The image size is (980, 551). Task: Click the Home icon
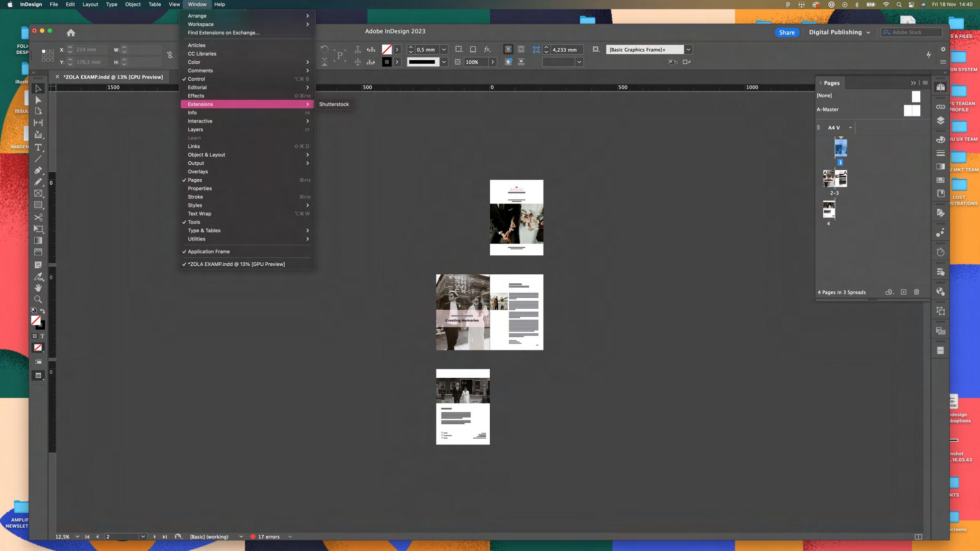(x=71, y=32)
